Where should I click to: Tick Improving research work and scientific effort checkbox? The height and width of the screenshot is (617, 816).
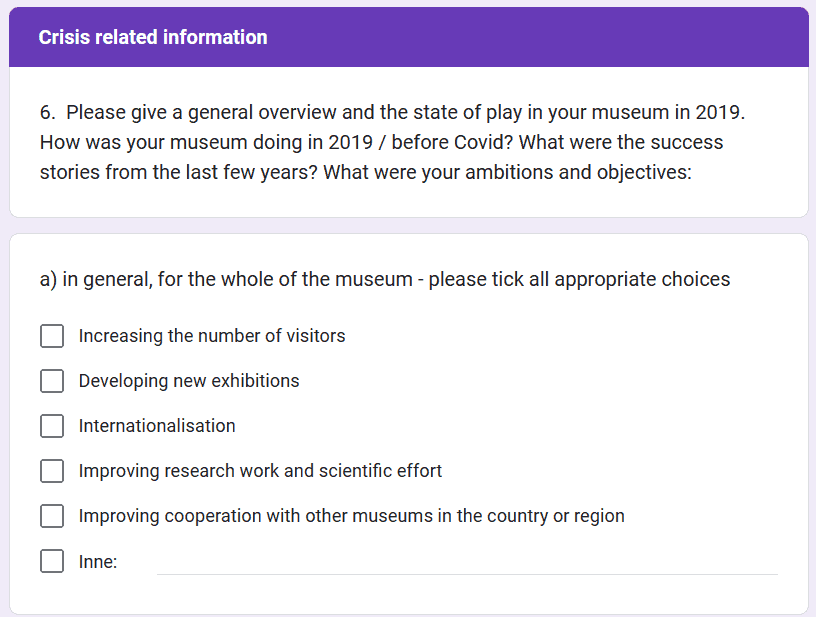pos(52,471)
